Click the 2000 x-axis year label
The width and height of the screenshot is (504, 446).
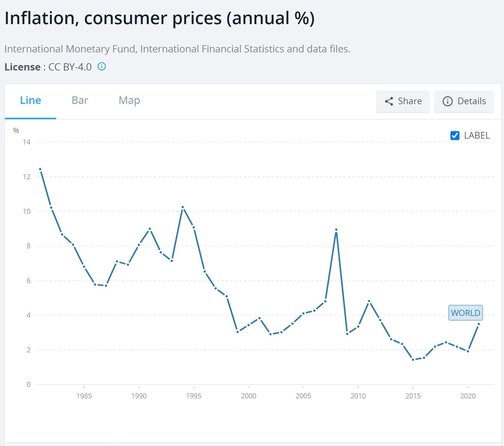pyautogui.click(x=248, y=396)
